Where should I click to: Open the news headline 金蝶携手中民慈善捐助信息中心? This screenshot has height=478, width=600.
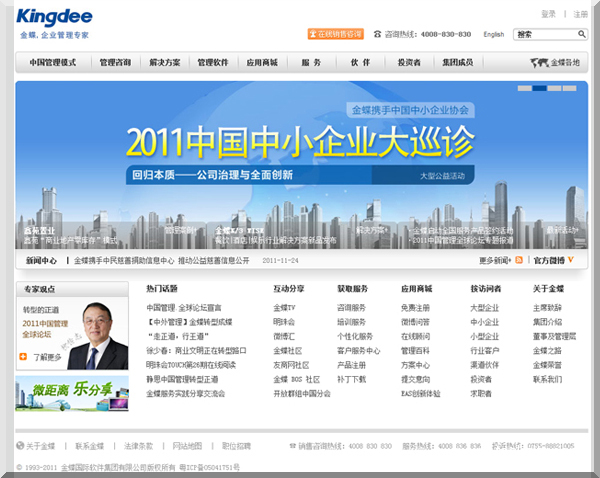click(x=161, y=261)
